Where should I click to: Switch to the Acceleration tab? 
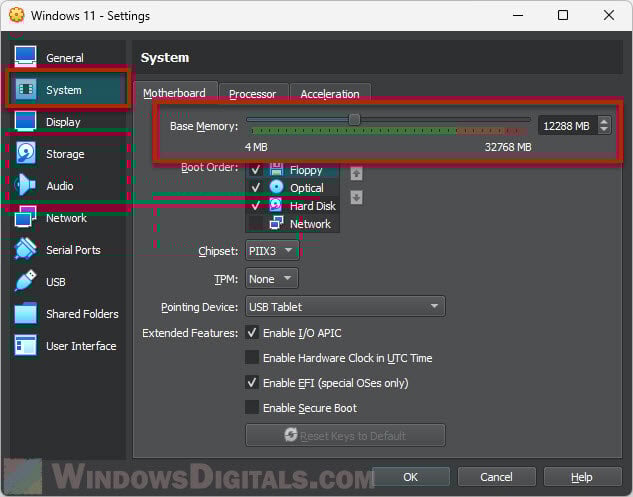click(x=330, y=94)
